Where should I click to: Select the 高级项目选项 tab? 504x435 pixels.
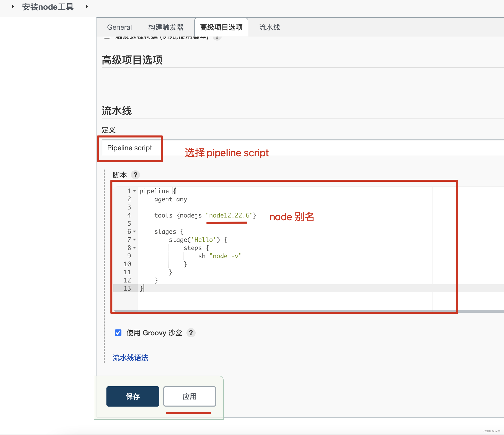point(221,27)
